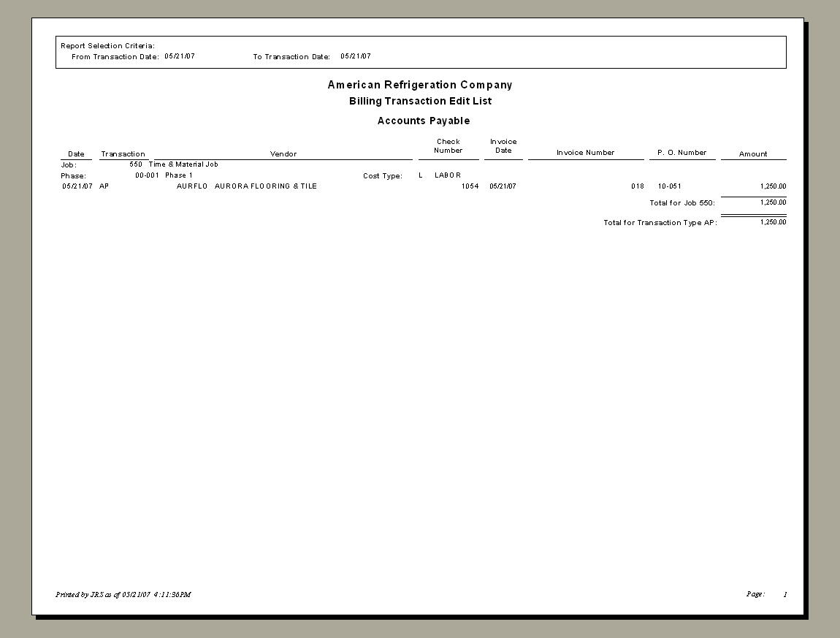840x638 pixels.
Task: Click the 'Job:' row label
Action: [x=69, y=165]
